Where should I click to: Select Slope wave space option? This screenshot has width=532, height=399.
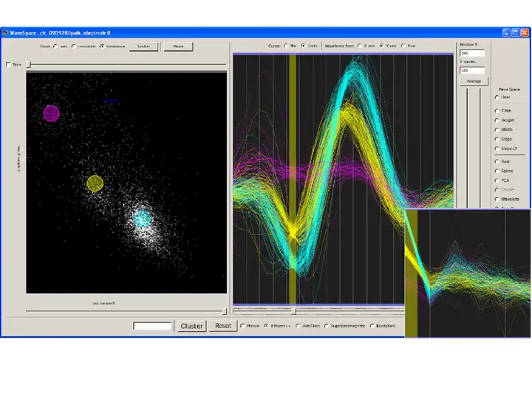point(497,139)
